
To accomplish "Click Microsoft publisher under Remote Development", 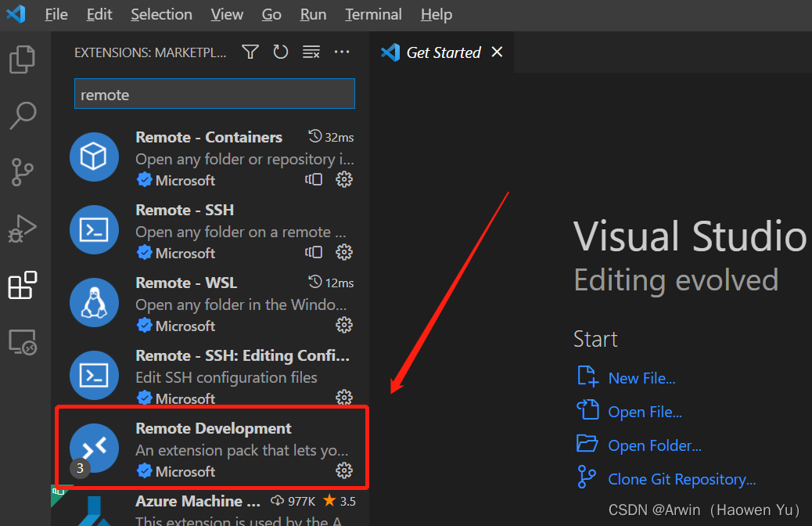I will (x=185, y=471).
